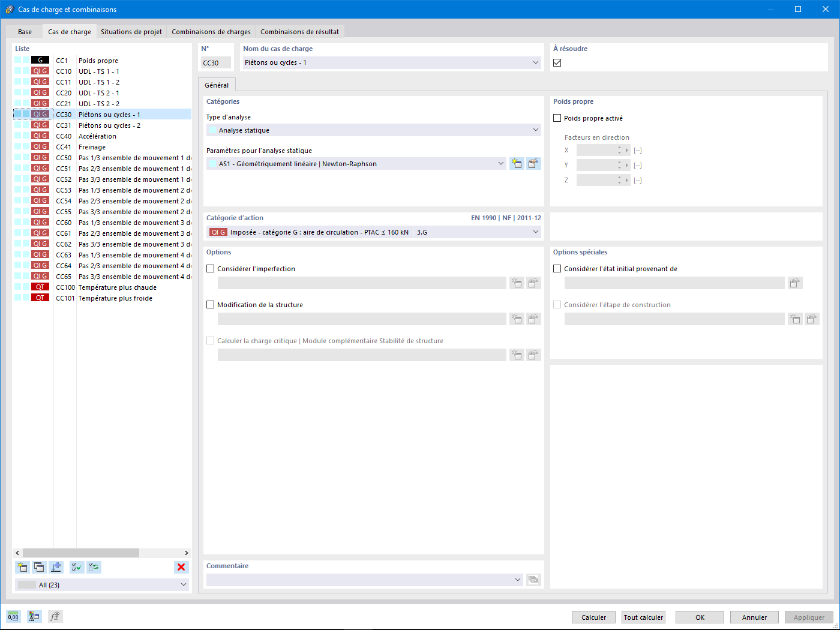Invert the load case selection

[93, 567]
